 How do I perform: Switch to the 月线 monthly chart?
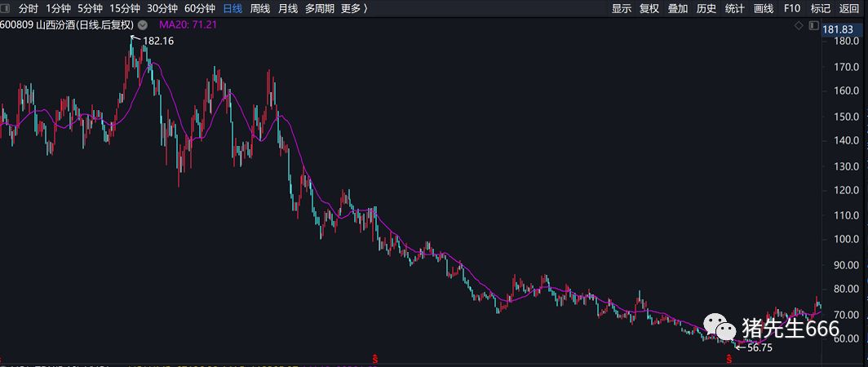click(x=288, y=8)
